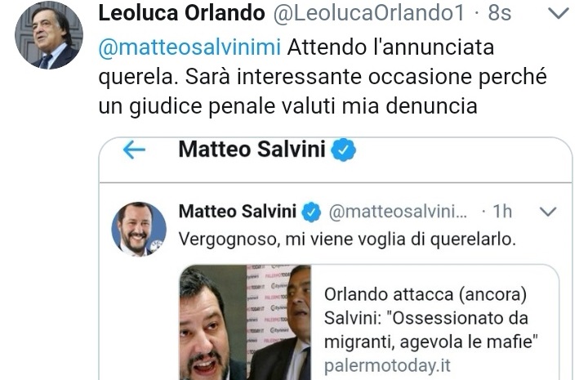This screenshot has width=588, height=380.
Task: Expand the options chevron on Orlando's tweet
Action: (559, 13)
